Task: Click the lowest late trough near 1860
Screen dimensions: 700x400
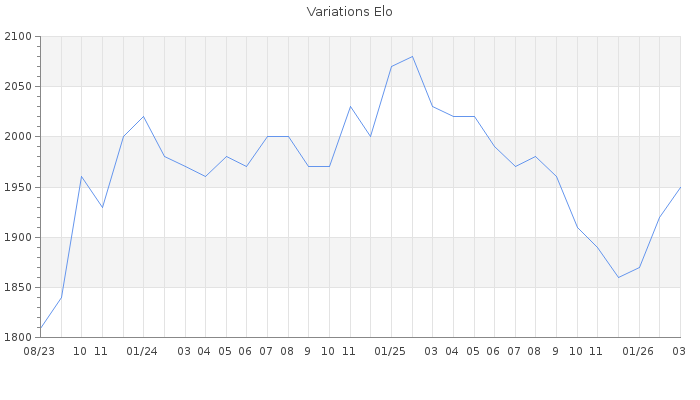Action: (x=618, y=277)
